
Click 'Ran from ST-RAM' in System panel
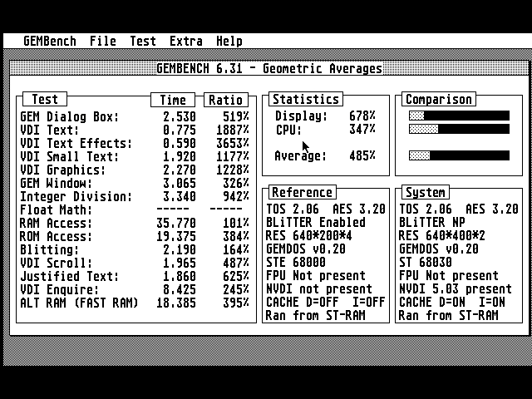[x=449, y=315]
